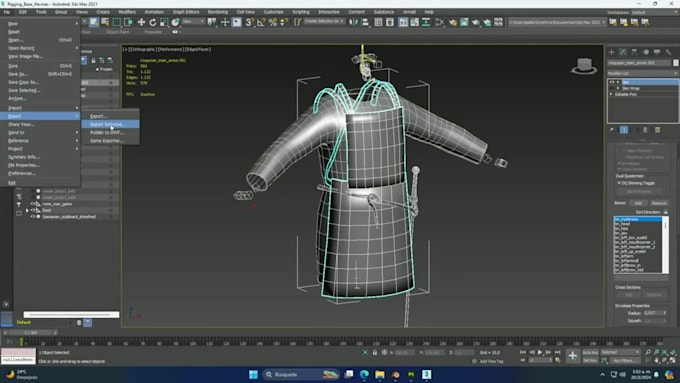Click Windows Start button
Viewport: 680px width, 383px height.
(253, 374)
